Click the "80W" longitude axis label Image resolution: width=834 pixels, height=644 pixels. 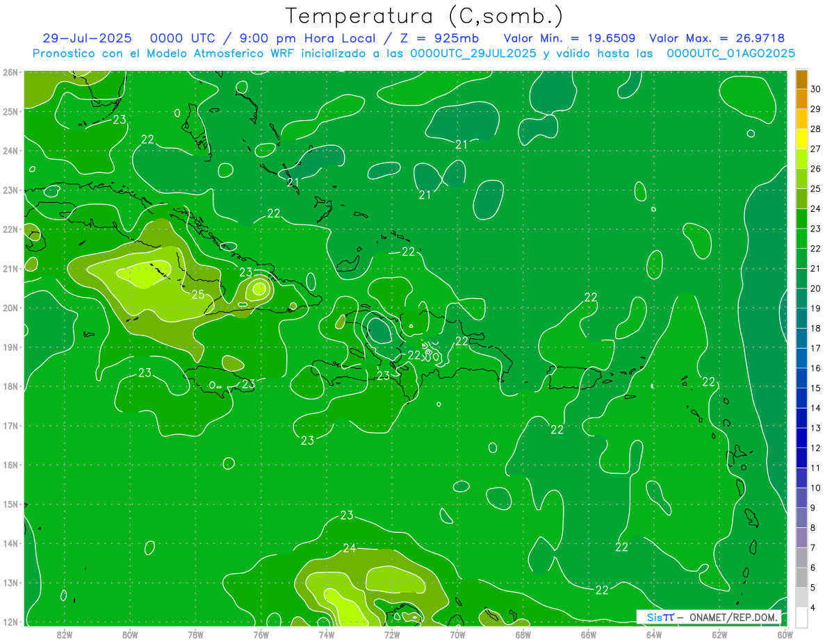130,635
